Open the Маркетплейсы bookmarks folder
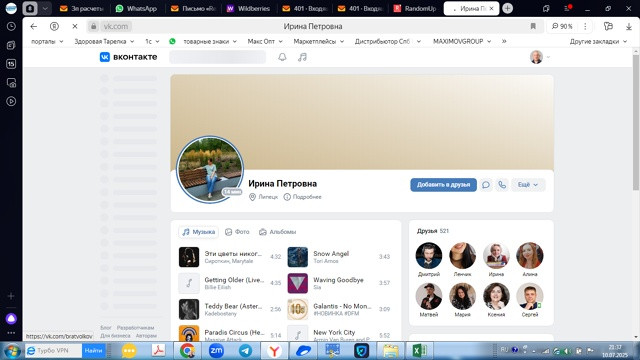The width and height of the screenshot is (640, 360). [x=318, y=41]
